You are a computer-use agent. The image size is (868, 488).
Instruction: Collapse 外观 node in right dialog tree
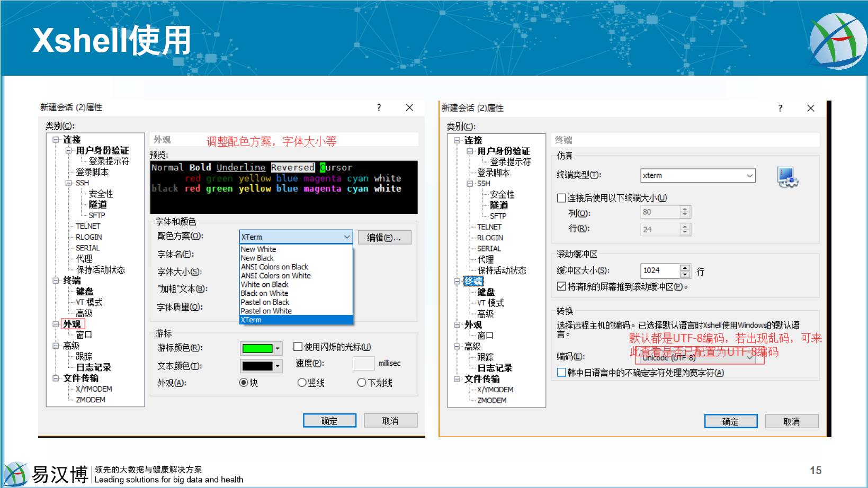pos(457,324)
